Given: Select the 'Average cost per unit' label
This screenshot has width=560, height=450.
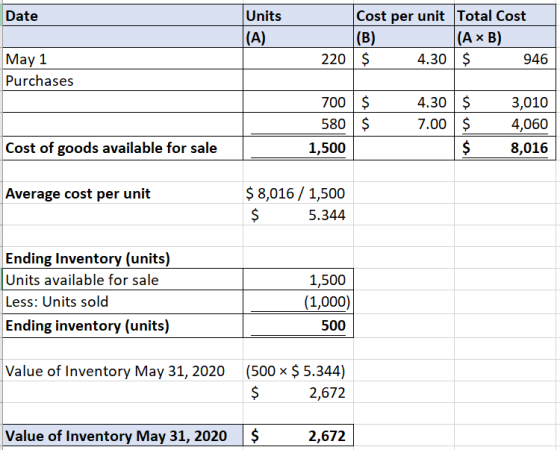Looking at the screenshot, I should (x=123, y=193).
